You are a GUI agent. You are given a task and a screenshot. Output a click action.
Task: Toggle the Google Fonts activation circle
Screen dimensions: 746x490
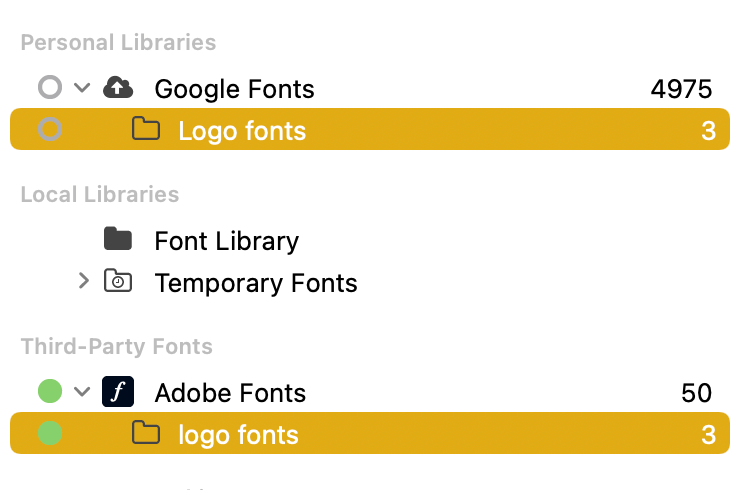pyautogui.click(x=50, y=88)
